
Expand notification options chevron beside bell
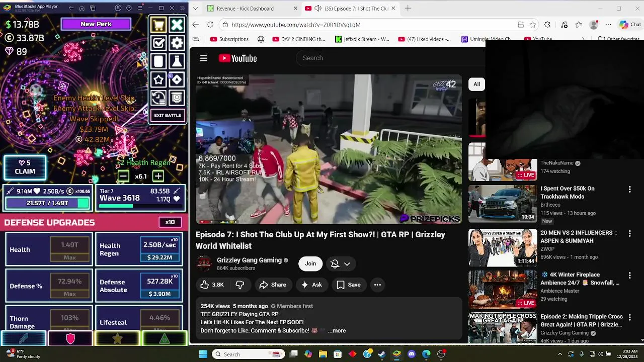coord(347,264)
